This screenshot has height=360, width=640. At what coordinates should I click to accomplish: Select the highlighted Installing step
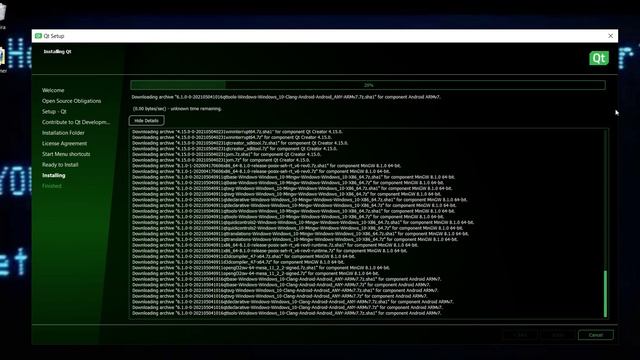[x=53, y=175]
